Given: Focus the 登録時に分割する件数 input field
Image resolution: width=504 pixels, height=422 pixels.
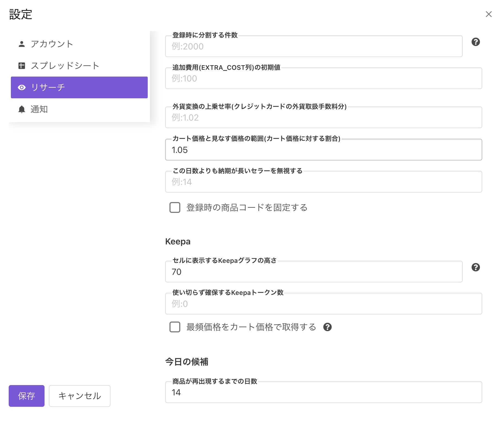Looking at the screenshot, I should coord(314,46).
